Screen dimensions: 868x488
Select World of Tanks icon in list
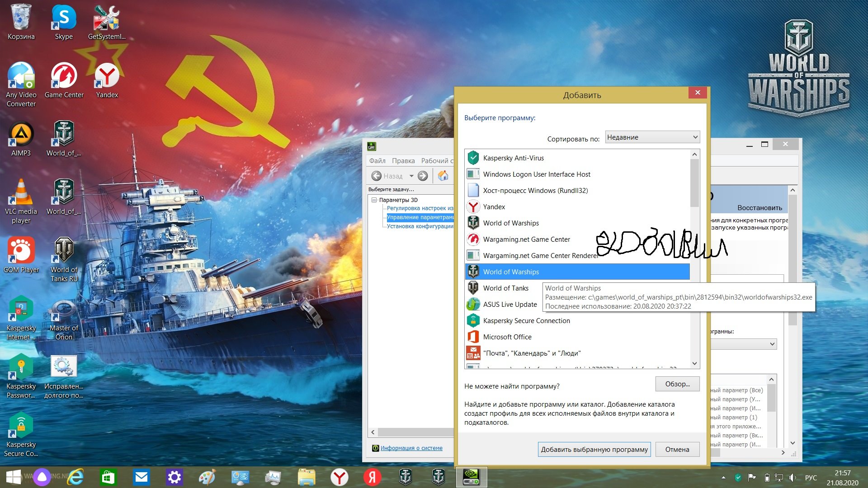click(473, 288)
